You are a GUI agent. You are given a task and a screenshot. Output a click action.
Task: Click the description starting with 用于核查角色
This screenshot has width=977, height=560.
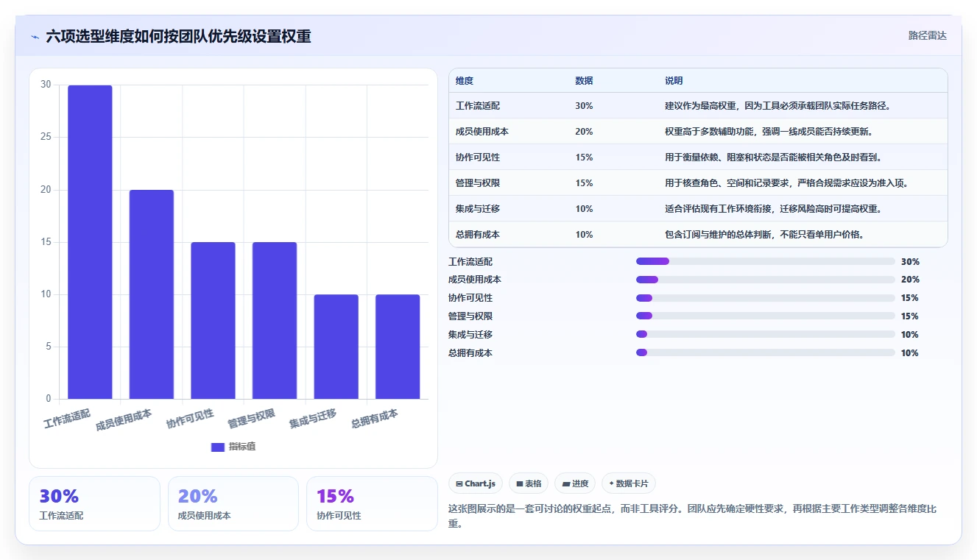[x=789, y=183]
